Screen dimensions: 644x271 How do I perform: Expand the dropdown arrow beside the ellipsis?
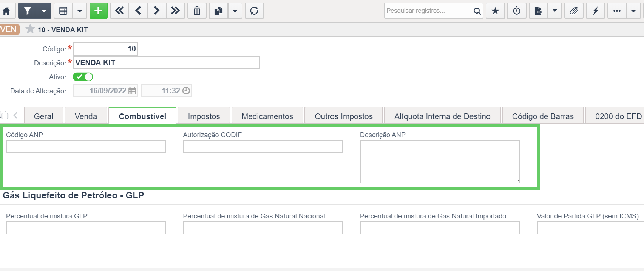(633, 11)
